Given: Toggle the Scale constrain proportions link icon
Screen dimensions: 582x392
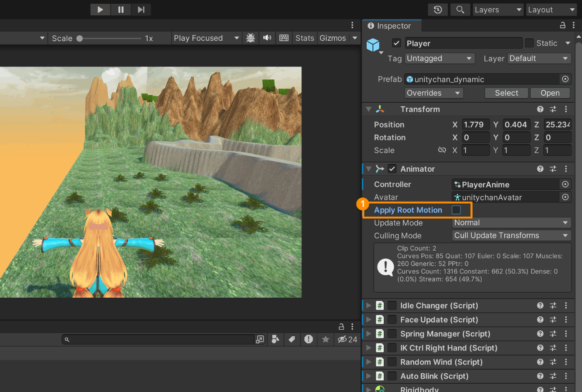Looking at the screenshot, I should point(442,150).
